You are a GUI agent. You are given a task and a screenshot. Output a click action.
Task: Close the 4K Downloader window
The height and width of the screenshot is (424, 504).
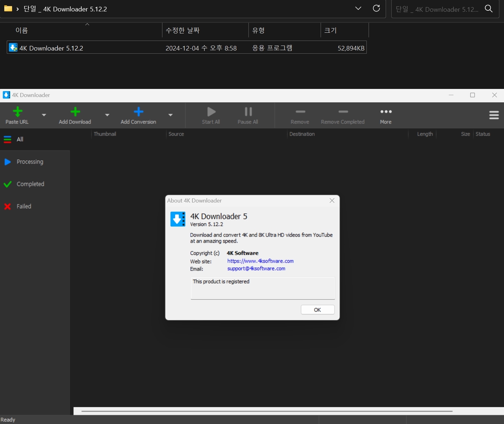coord(494,95)
